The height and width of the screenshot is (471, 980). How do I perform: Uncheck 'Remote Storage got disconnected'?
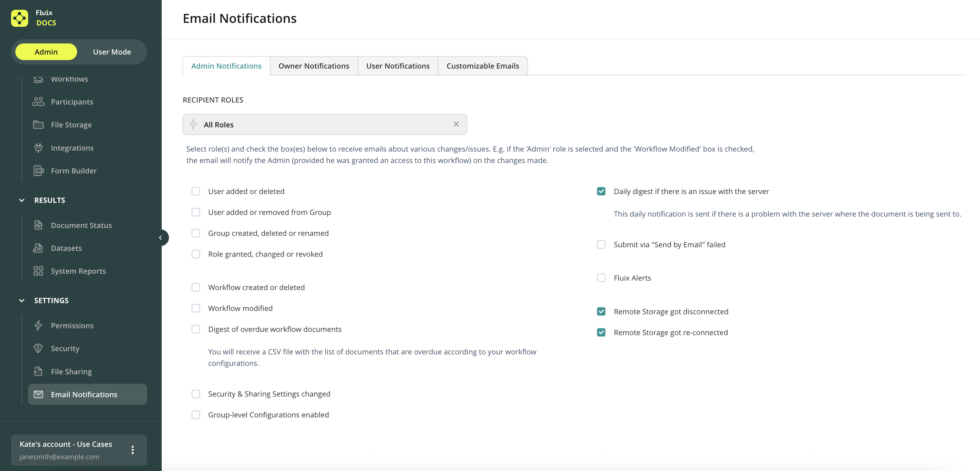click(601, 311)
